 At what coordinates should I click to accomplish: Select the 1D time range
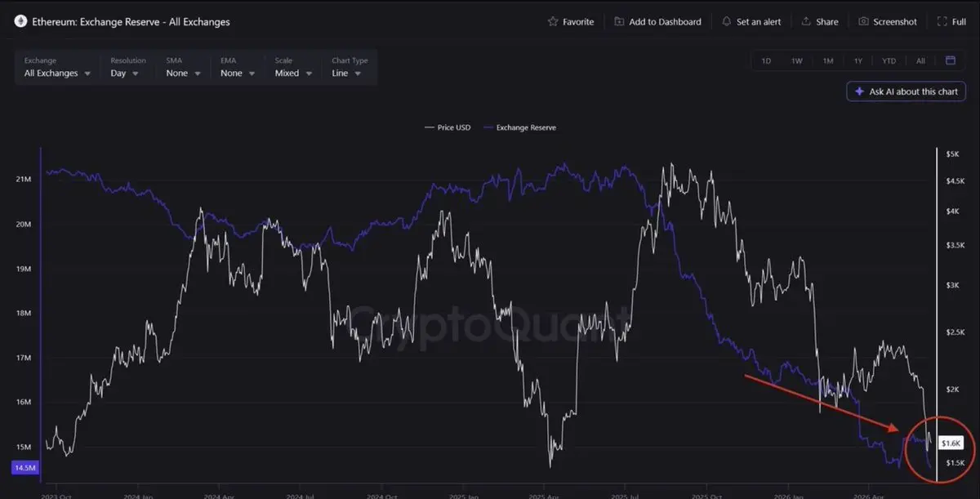click(766, 60)
